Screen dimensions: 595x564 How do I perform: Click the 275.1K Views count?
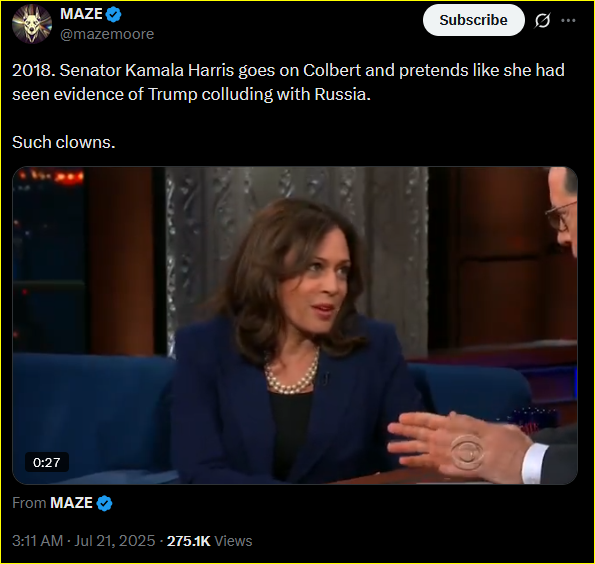(209, 541)
